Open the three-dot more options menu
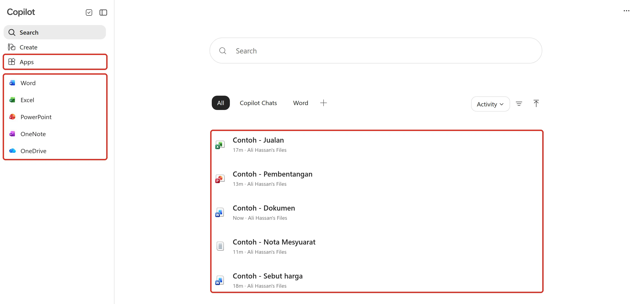 tap(626, 11)
